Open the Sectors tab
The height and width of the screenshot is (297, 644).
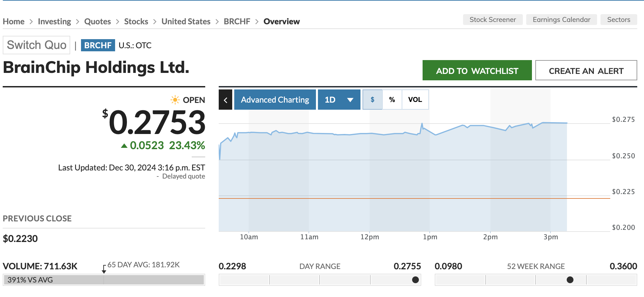coord(618,20)
